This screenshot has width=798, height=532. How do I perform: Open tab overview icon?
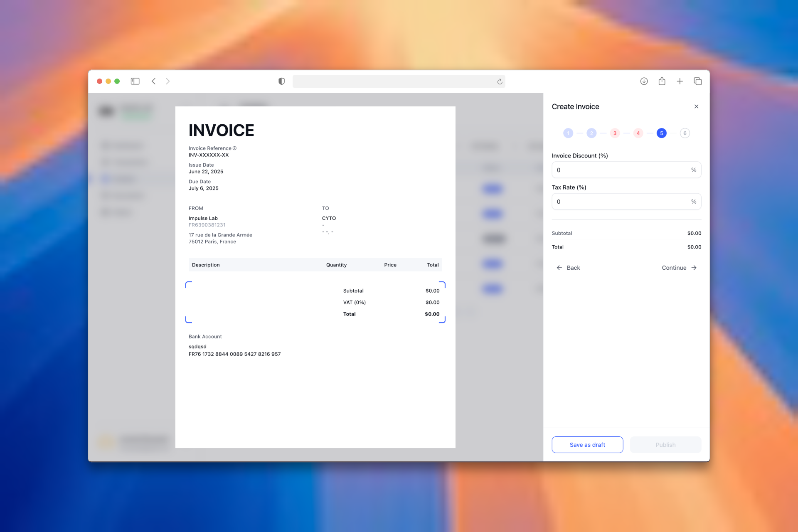click(697, 81)
